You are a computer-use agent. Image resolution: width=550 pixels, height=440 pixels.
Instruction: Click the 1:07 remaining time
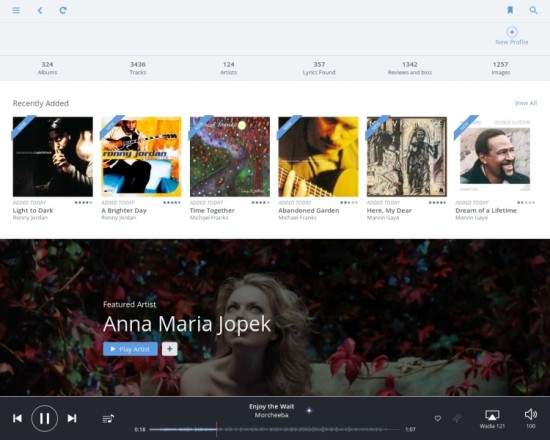click(x=410, y=429)
